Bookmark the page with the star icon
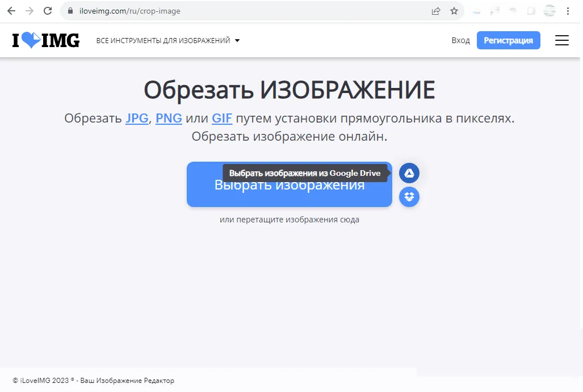Viewport: 583px width, 392px height. point(453,11)
